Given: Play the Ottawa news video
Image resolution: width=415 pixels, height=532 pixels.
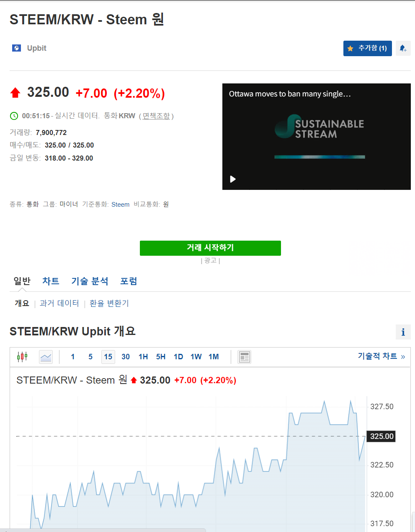Looking at the screenshot, I should 233,179.
